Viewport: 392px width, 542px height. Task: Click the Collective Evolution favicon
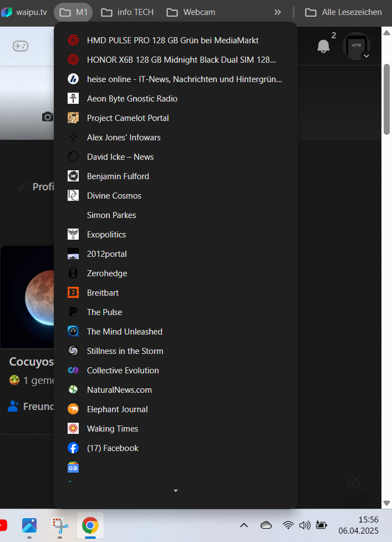click(73, 370)
